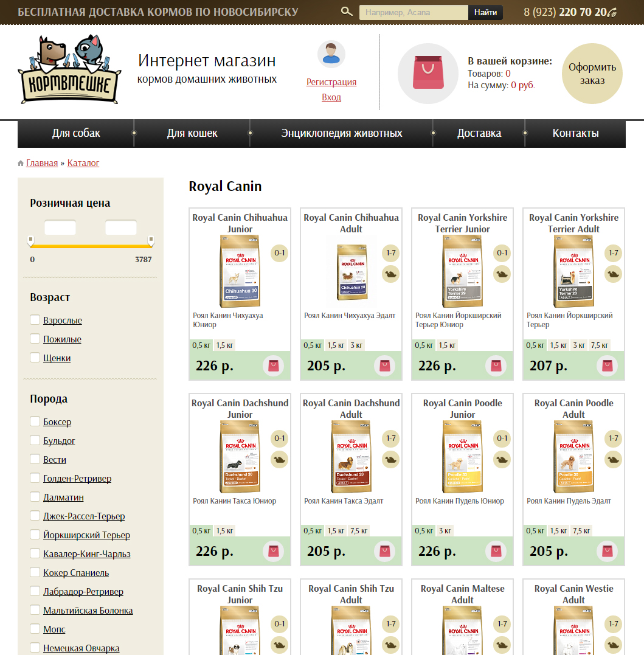Tick the Пожилые age checkbox
This screenshot has width=644, height=655.
point(35,338)
